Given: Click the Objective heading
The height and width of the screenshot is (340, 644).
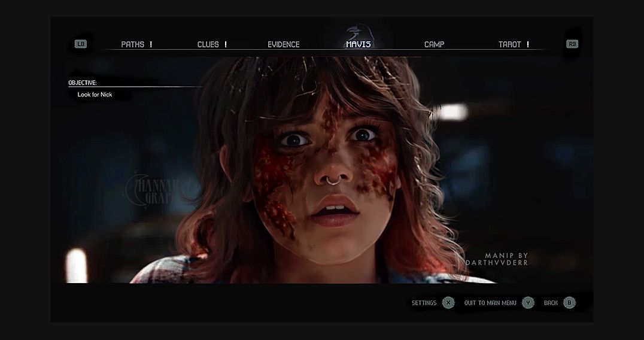Looking at the screenshot, I should point(83,83).
